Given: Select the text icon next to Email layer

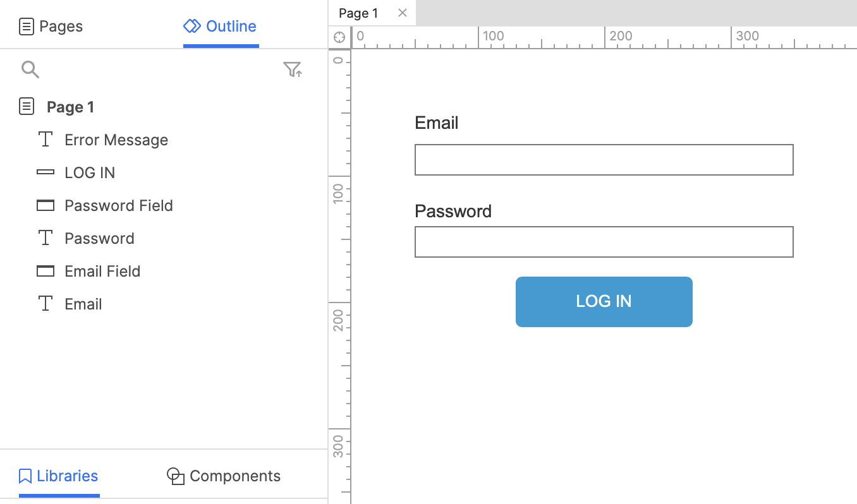Looking at the screenshot, I should click(45, 303).
